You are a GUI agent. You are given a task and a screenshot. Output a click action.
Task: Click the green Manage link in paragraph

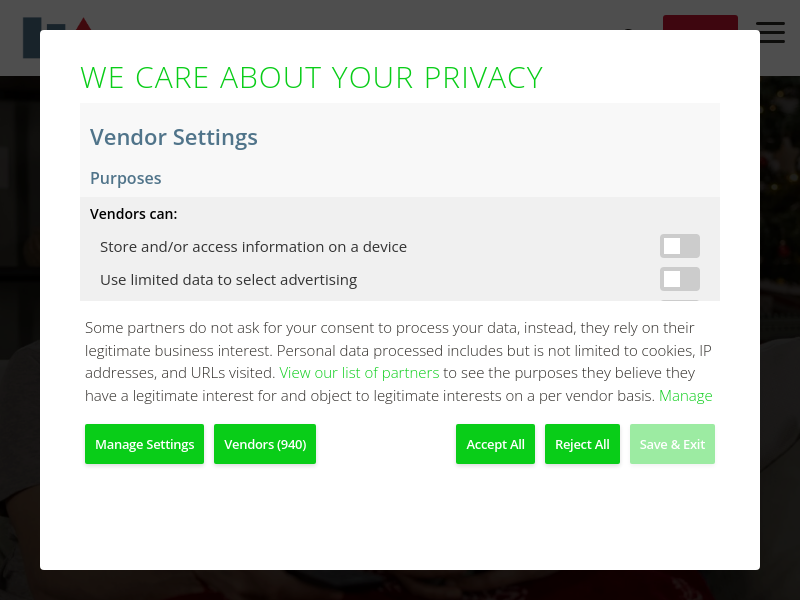pos(685,396)
